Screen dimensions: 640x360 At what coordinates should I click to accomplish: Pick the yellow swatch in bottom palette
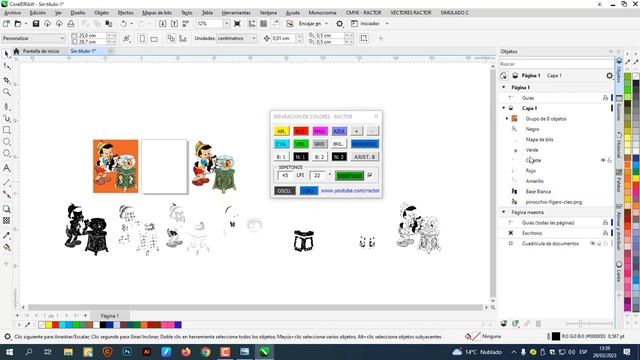(49, 325)
